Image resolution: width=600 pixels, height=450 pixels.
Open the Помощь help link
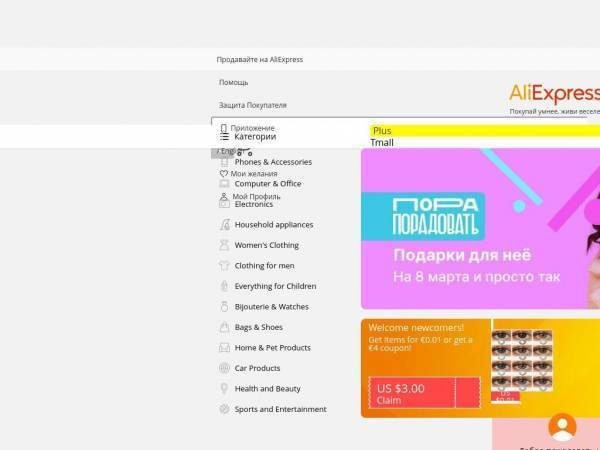233,82
